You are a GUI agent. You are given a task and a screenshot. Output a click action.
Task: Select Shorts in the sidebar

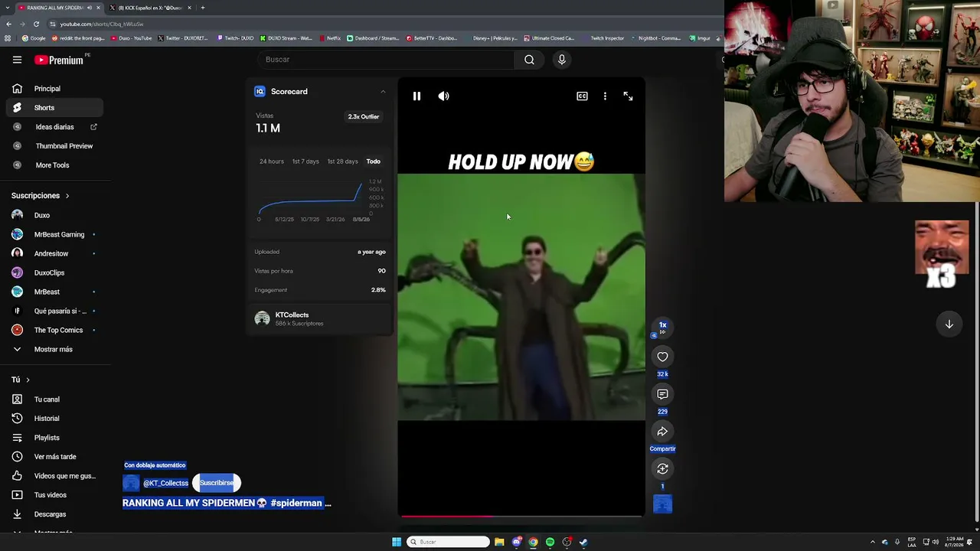pyautogui.click(x=54, y=108)
